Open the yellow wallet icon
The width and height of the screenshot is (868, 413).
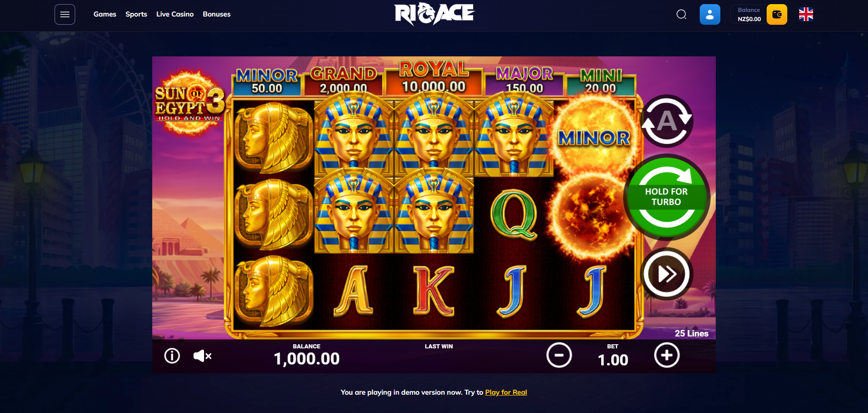click(777, 14)
